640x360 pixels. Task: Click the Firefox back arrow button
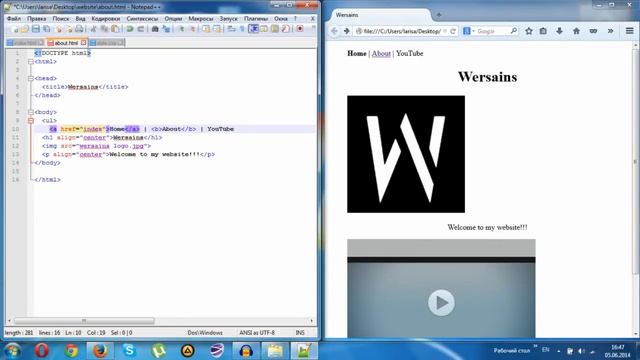(334, 31)
